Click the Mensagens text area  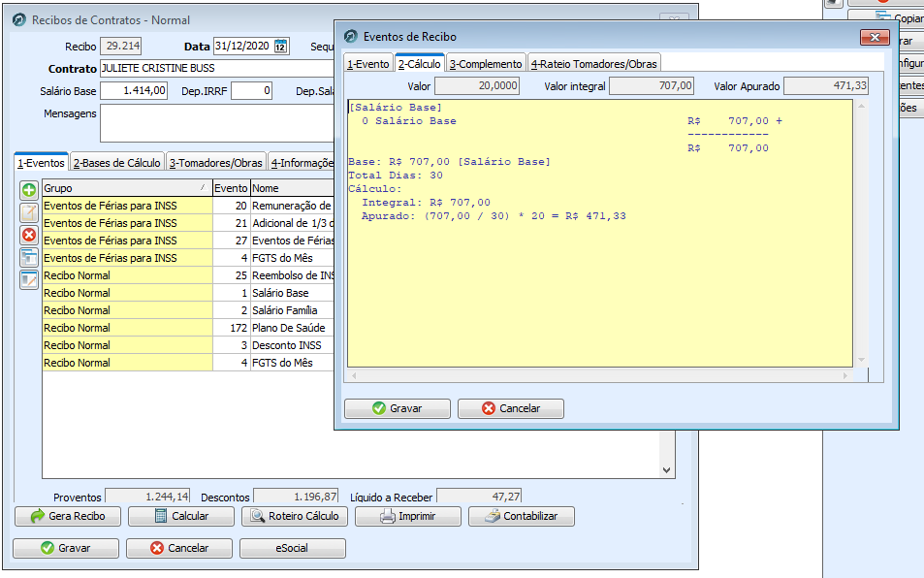(x=217, y=123)
